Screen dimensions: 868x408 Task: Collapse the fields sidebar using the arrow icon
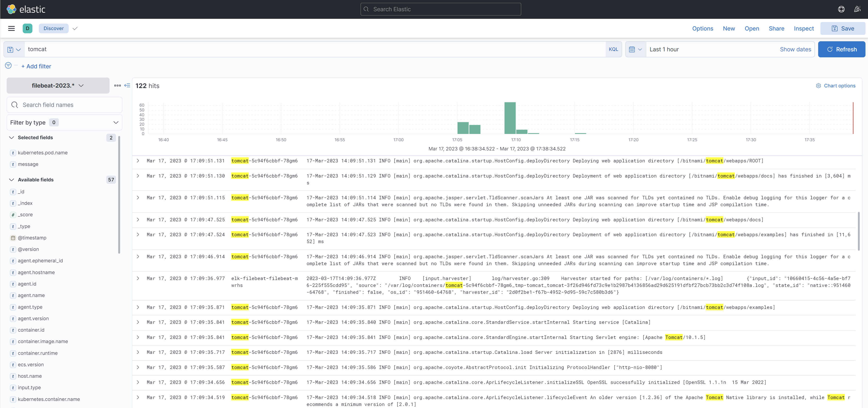coord(127,86)
